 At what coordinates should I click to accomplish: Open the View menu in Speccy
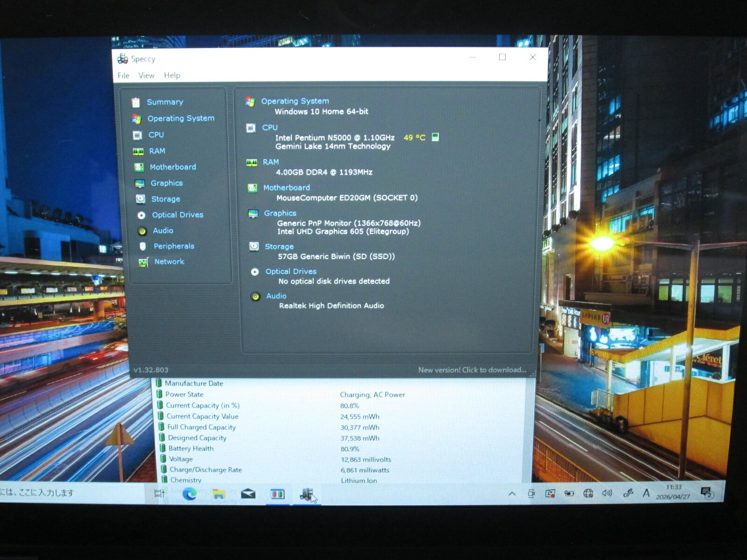(146, 75)
